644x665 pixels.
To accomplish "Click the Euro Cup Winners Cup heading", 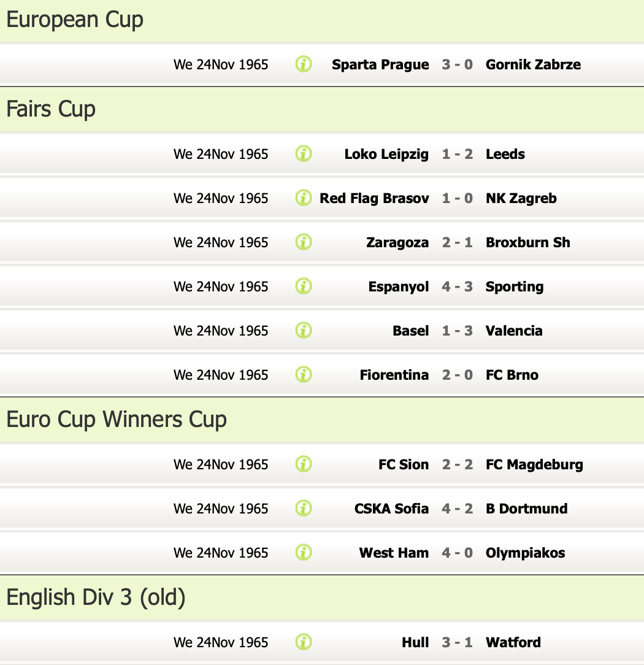I will point(117,420).
